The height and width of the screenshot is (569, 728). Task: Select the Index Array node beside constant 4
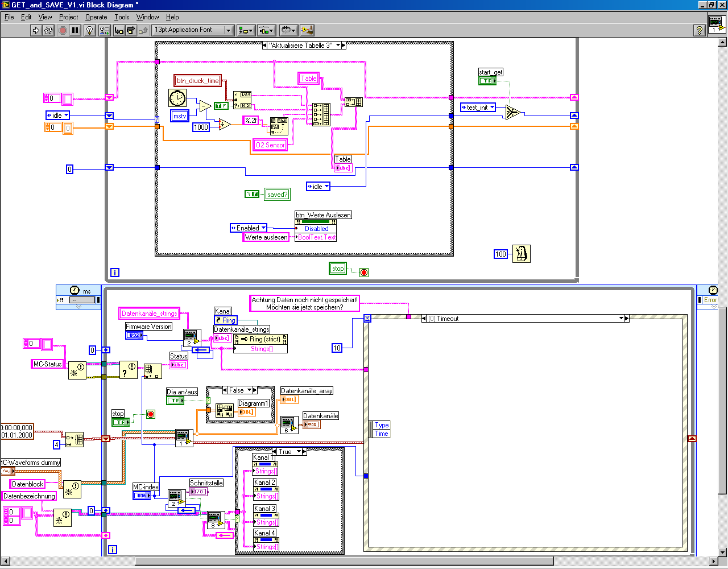click(x=75, y=439)
